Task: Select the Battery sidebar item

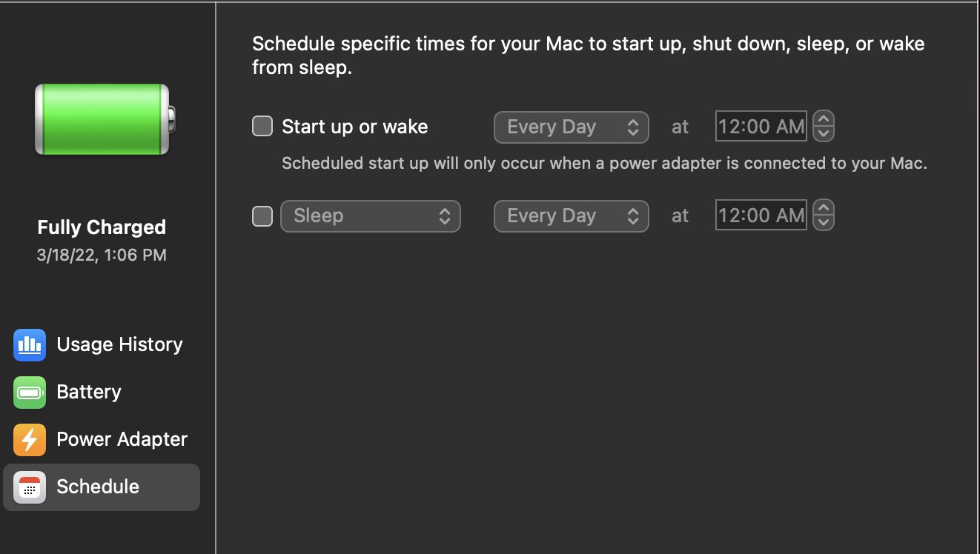Action: pos(89,393)
